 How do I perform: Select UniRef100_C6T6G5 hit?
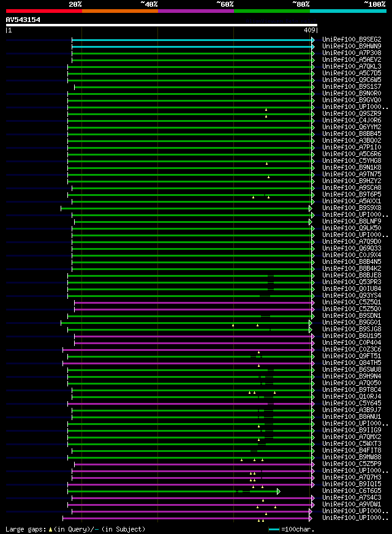tap(352, 491)
